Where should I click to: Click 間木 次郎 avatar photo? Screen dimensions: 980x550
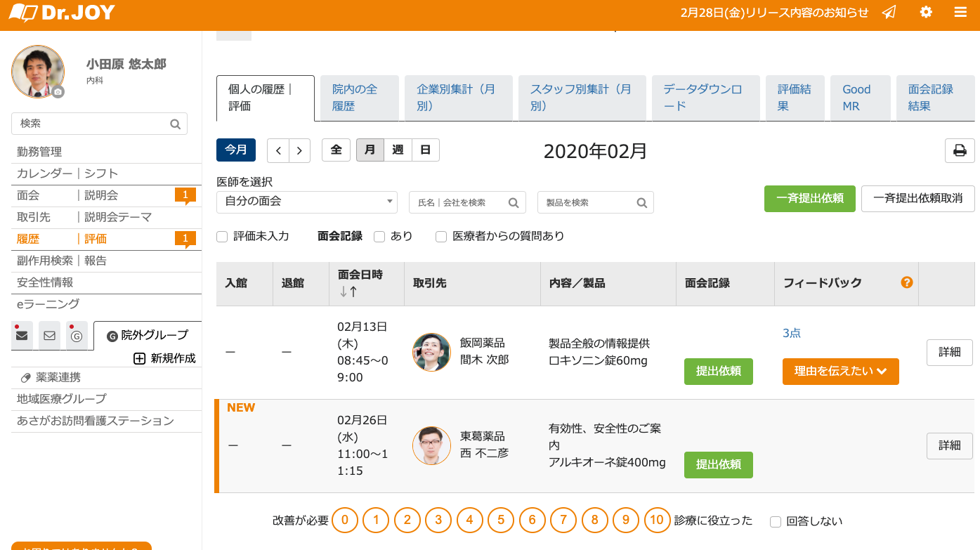(431, 352)
